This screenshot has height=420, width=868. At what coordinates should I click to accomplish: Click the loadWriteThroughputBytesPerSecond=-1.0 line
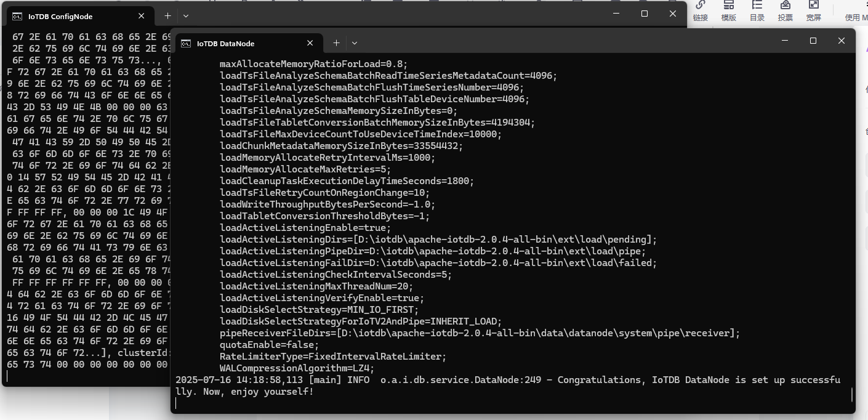click(328, 204)
